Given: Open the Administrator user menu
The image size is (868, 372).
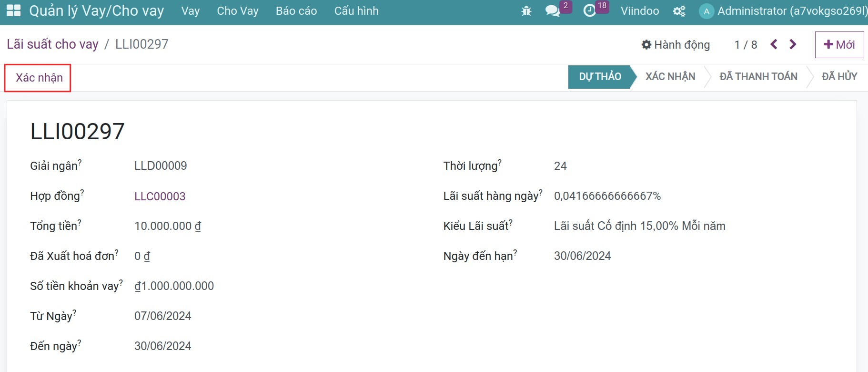Looking at the screenshot, I should pyautogui.click(x=783, y=11).
